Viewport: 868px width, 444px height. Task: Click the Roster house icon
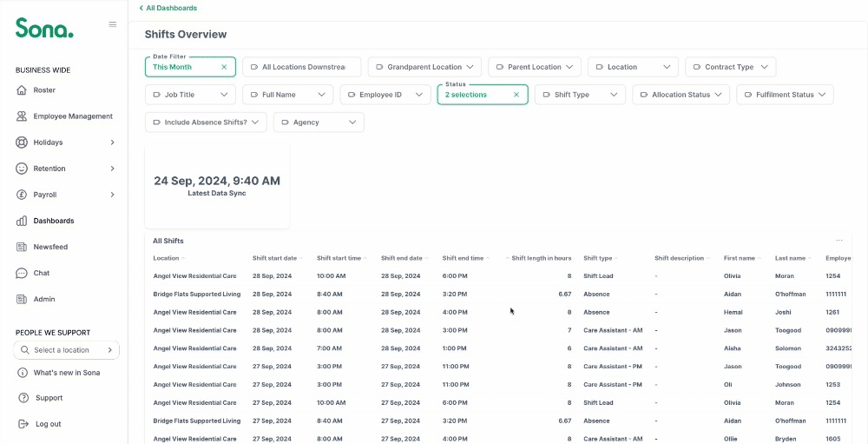pyautogui.click(x=22, y=89)
